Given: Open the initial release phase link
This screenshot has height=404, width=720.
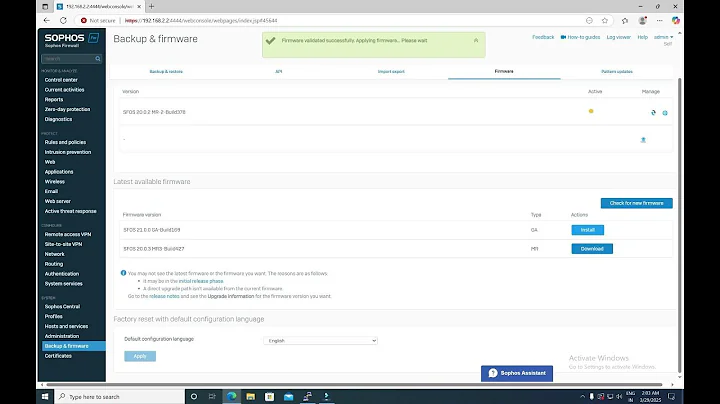Looking at the screenshot, I should [201, 281].
